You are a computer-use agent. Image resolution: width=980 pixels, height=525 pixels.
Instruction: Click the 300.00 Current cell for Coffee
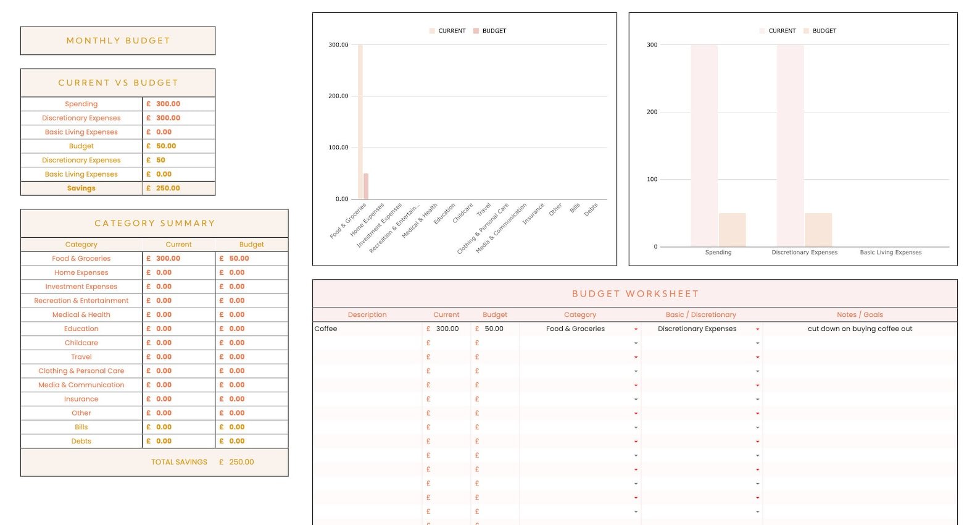447,329
